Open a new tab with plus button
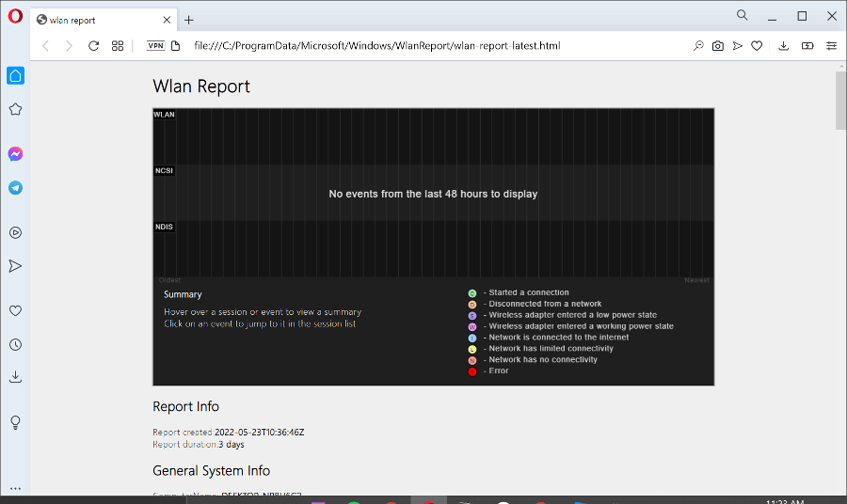The image size is (847, 504). (188, 21)
